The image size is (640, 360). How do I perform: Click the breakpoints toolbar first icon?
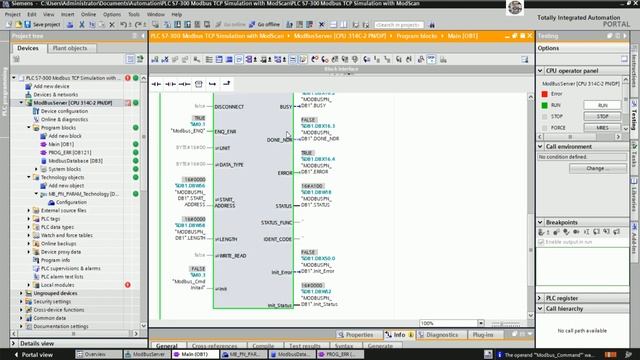point(541,232)
